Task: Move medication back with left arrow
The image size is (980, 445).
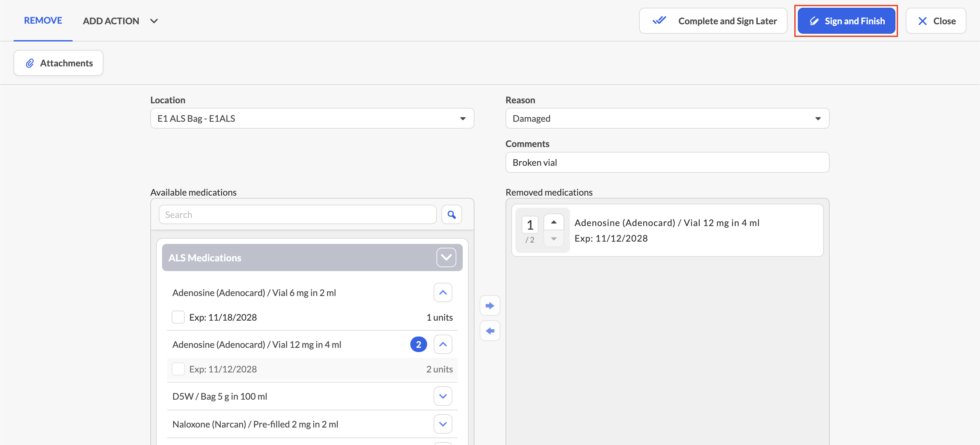Action: click(x=490, y=331)
